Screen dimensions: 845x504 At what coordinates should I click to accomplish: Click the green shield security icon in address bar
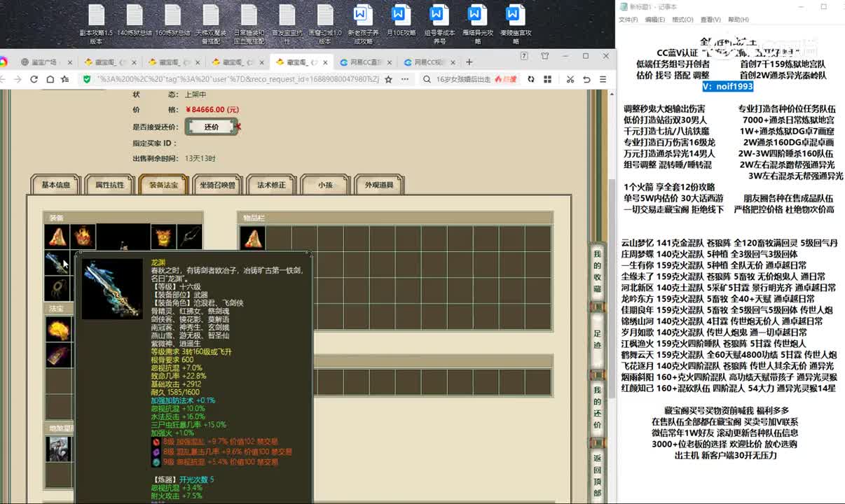coord(86,79)
